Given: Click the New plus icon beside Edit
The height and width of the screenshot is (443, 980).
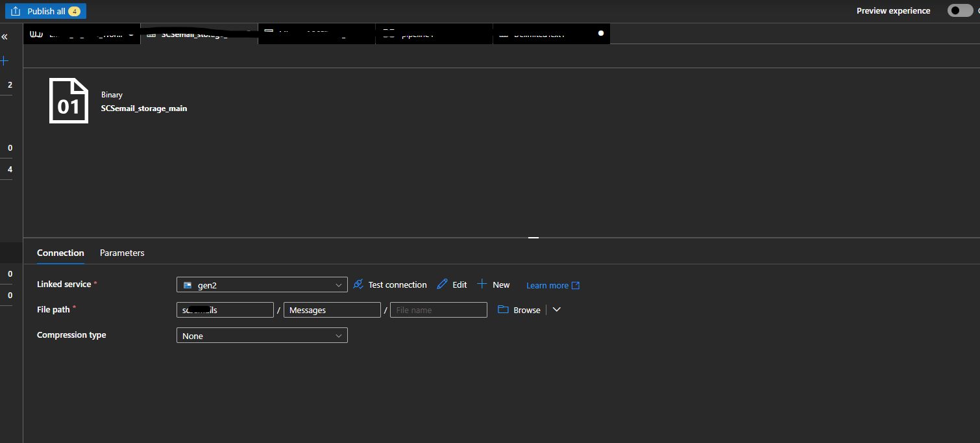Looking at the screenshot, I should tap(482, 284).
